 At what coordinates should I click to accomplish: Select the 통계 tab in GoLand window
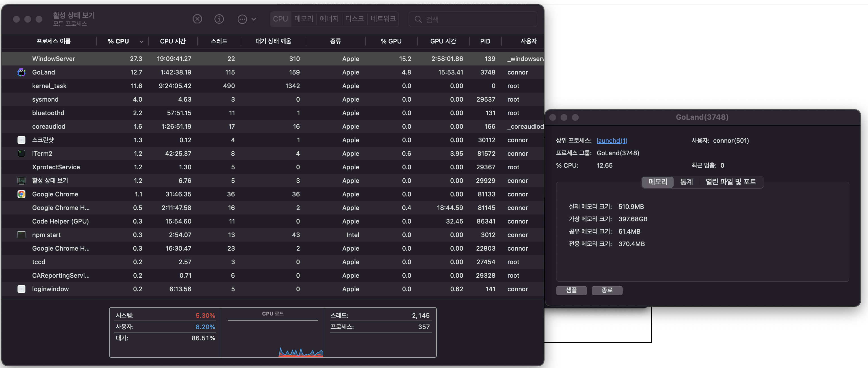pos(686,182)
